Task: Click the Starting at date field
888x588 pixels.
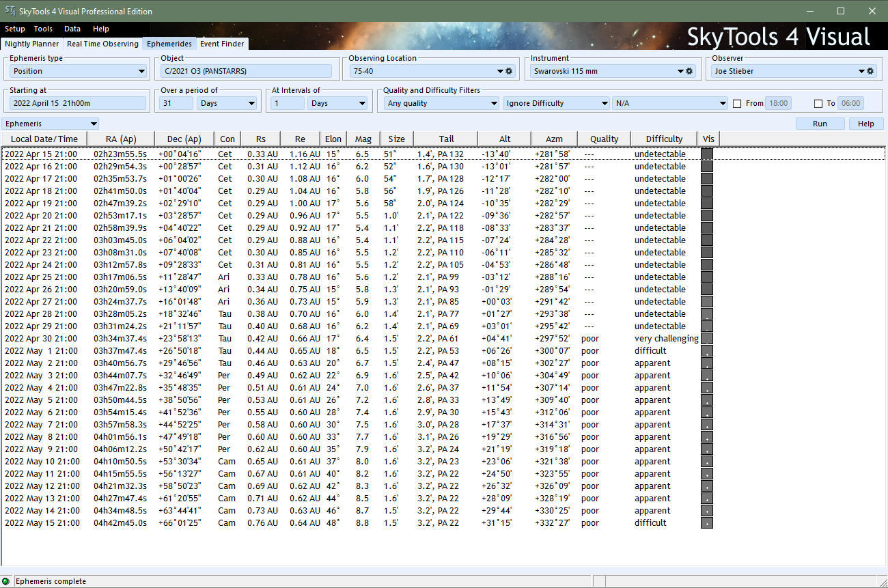Action: [78, 104]
